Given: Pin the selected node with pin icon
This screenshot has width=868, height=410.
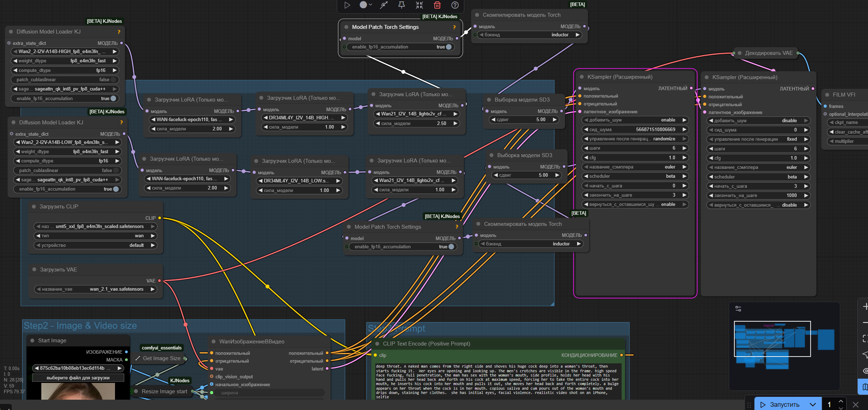Looking at the screenshot, I should 401,5.
